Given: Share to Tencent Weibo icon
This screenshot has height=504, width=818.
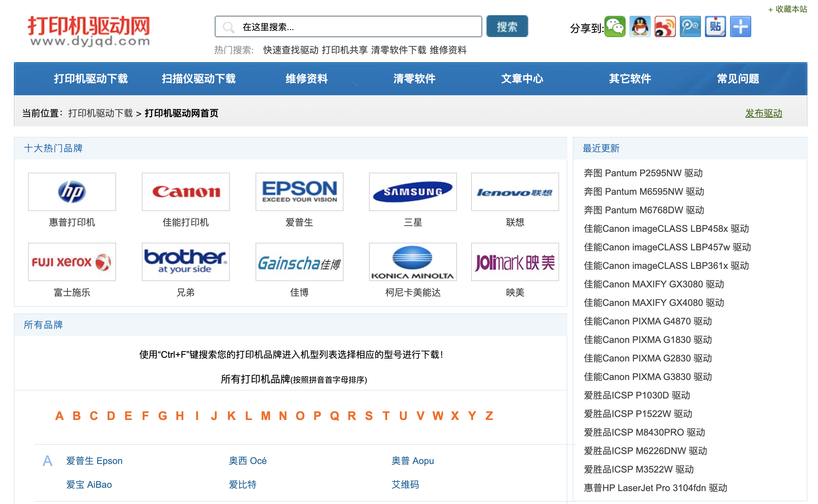Looking at the screenshot, I should 690,27.
